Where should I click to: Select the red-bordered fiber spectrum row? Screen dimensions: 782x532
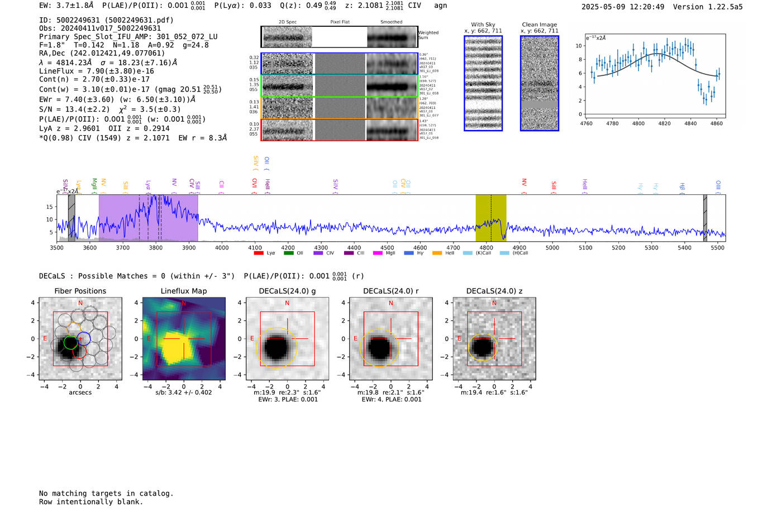(x=340, y=130)
